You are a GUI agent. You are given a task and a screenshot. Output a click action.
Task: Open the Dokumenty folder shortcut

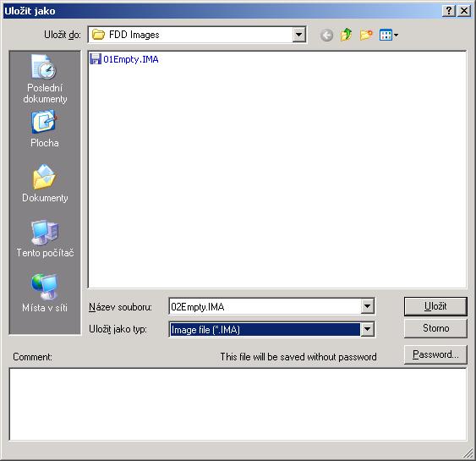(45, 184)
